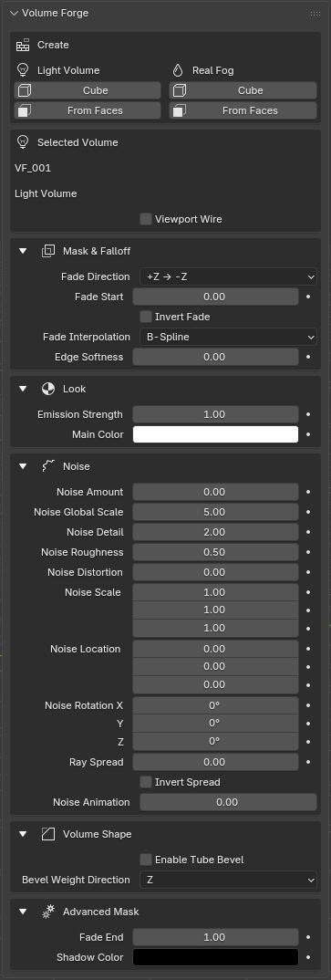The image size is (331, 980).
Task: Click the Edge Softness value field
Action: (x=215, y=357)
